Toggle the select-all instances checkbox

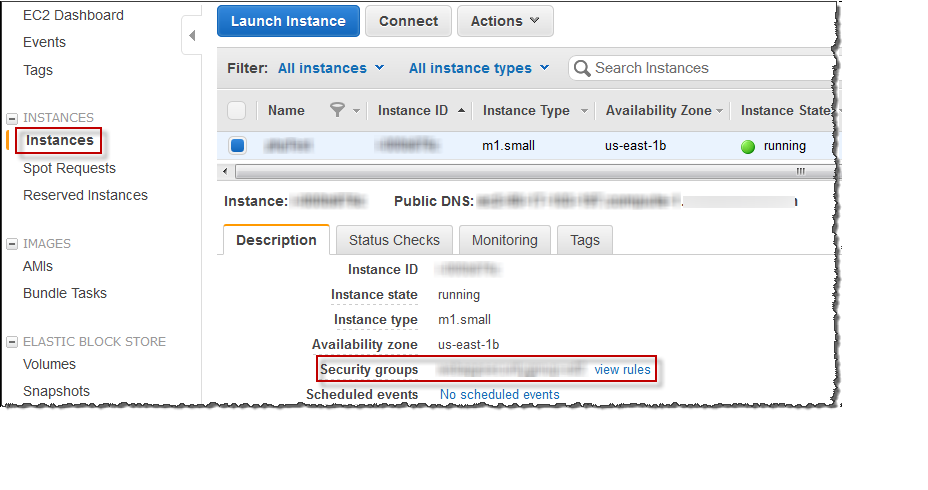point(237,111)
